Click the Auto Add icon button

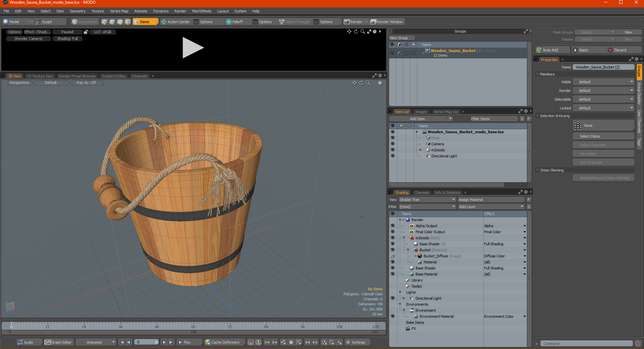click(x=539, y=50)
